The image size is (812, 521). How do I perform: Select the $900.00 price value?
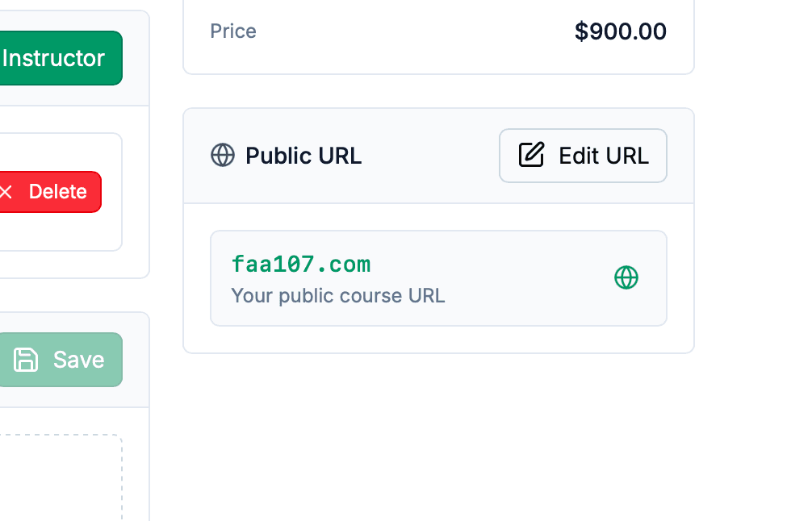[620, 31]
